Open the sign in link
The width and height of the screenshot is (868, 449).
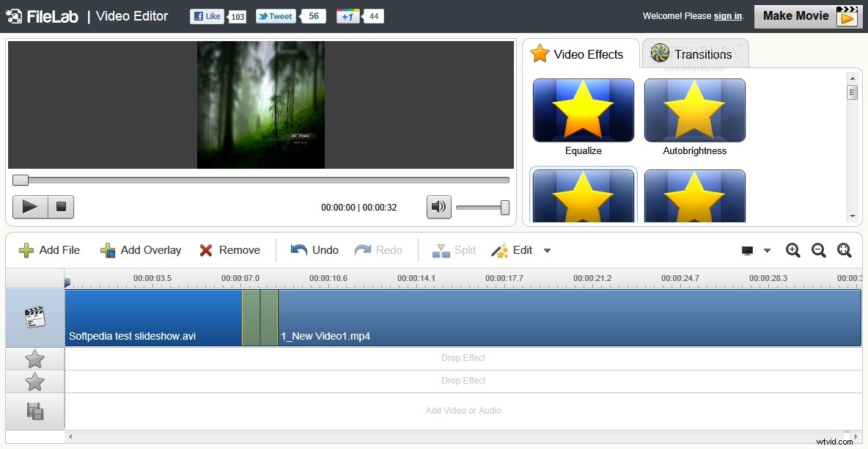(727, 15)
